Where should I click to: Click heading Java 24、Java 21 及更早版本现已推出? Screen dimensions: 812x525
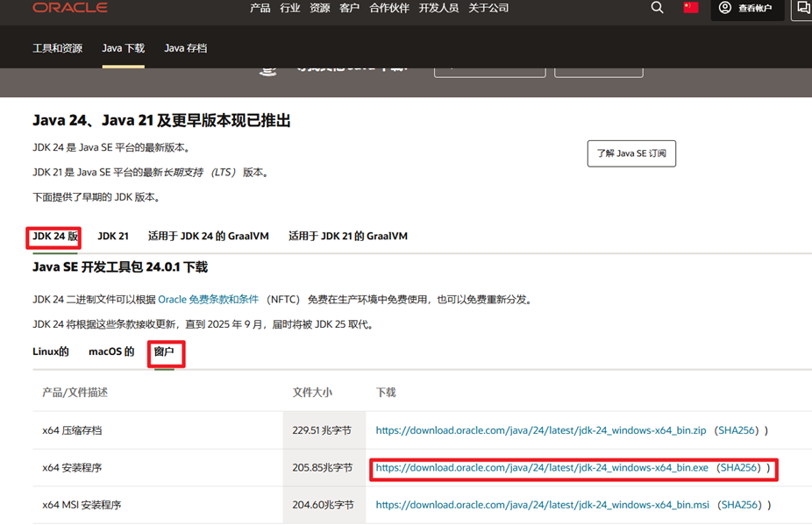(161, 121)
